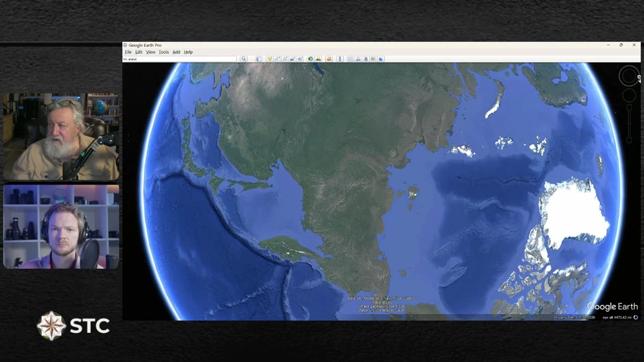Close the Google Earth Pro window

(634, 45)
